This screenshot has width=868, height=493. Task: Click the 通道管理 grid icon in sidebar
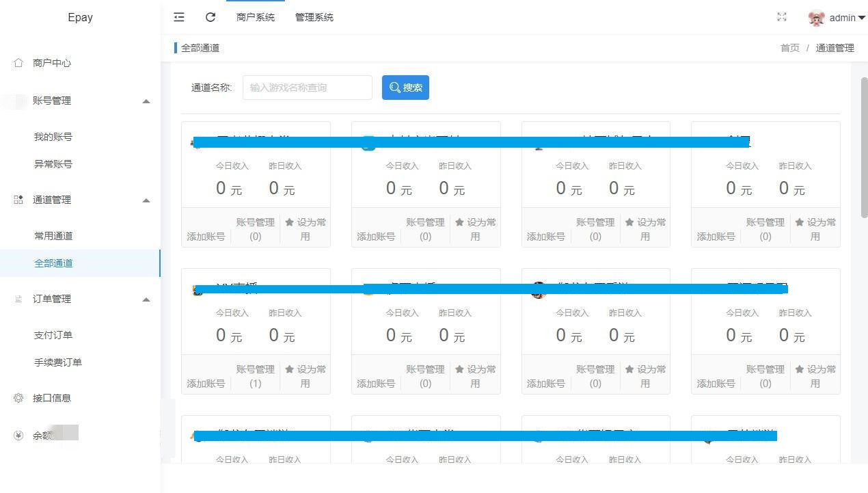click(18, 200)
